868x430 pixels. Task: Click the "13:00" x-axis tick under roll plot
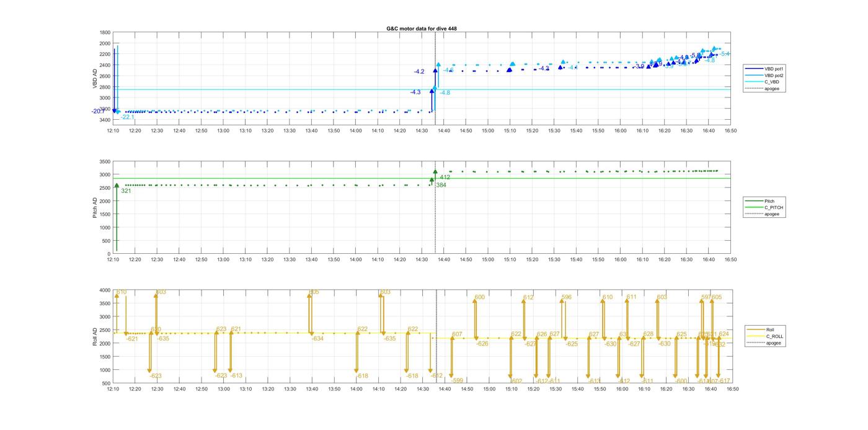click(223, 390)
